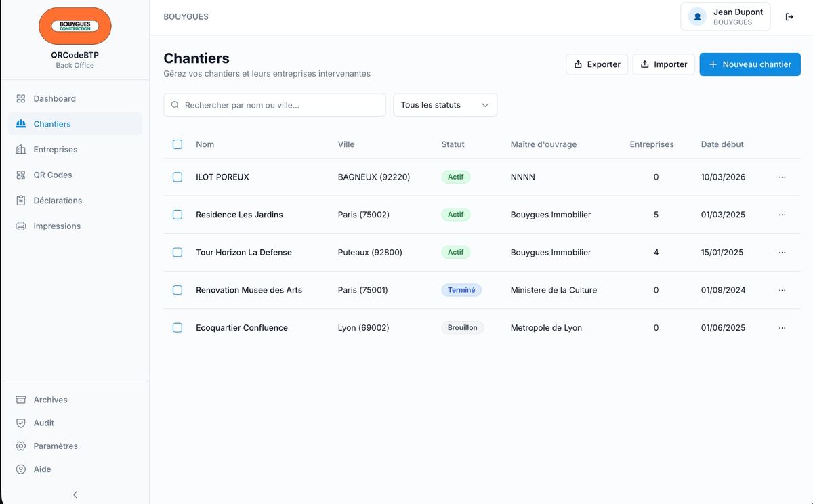Screen dimensions: 813x504
Task: Open the Audit shield icon
Action: pos(20,423)
